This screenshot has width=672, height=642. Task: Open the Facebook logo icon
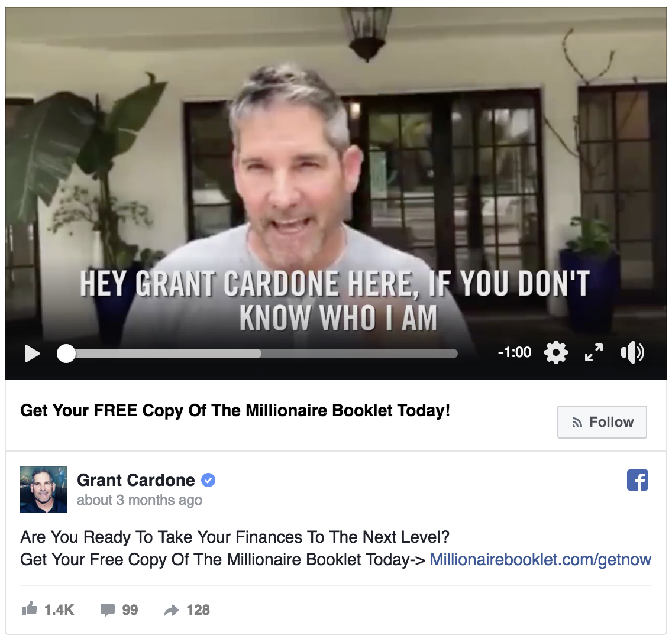click(x=638, y=480)
